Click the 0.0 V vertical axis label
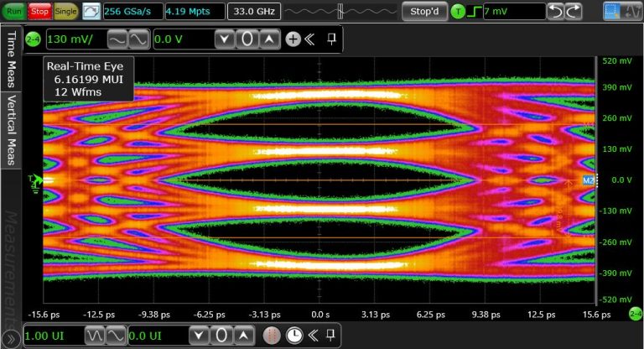 pyautogui.click(x=621, y=180)
